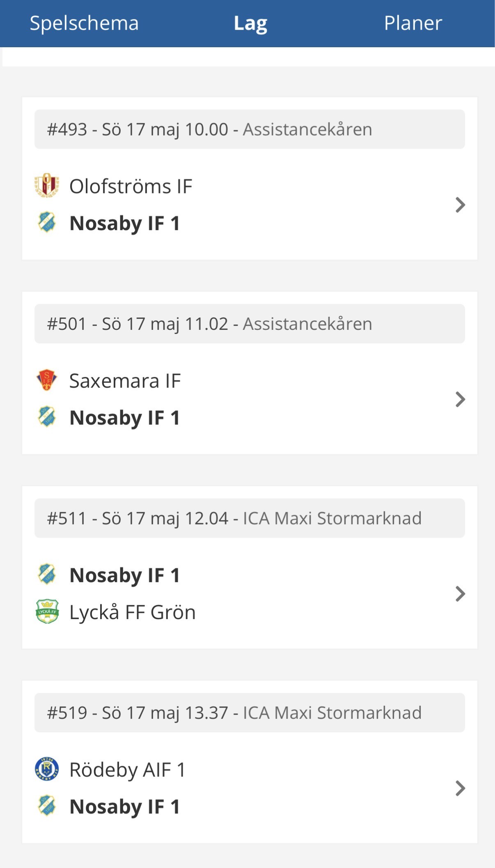The height and width of the screenshot is (868, 495).
Task: Tap Nosaby IF crest in match #511
Action: point(47,574)
